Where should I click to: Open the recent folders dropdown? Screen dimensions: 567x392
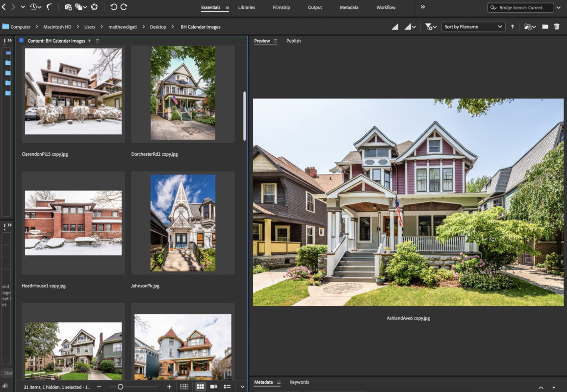pos(530,27)
